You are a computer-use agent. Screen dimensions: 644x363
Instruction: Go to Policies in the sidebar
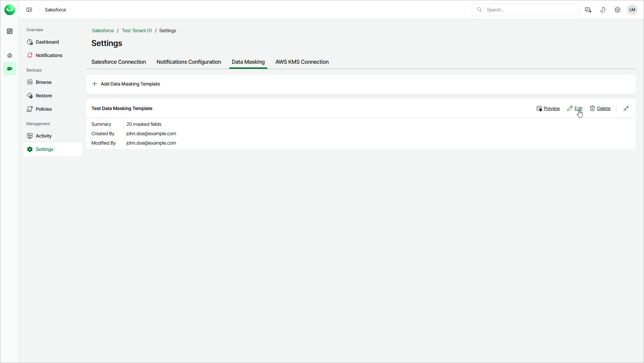(44, 109)
